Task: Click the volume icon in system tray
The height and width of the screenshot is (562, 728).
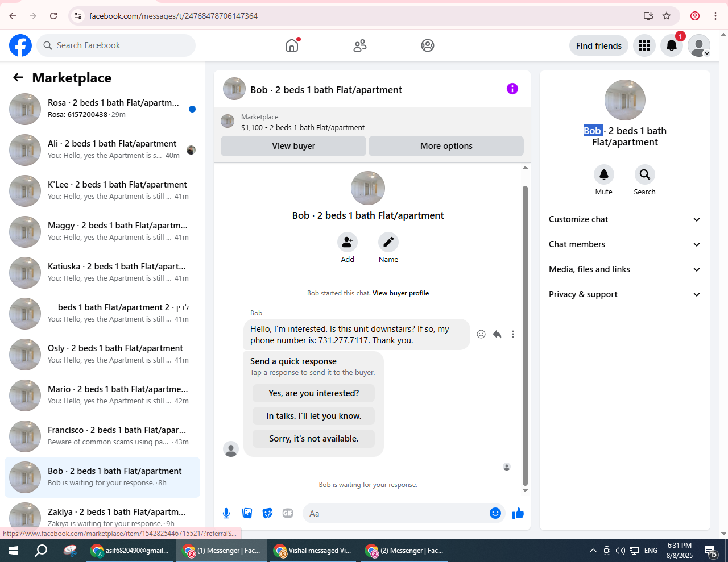Action: [x=621, y=551]
